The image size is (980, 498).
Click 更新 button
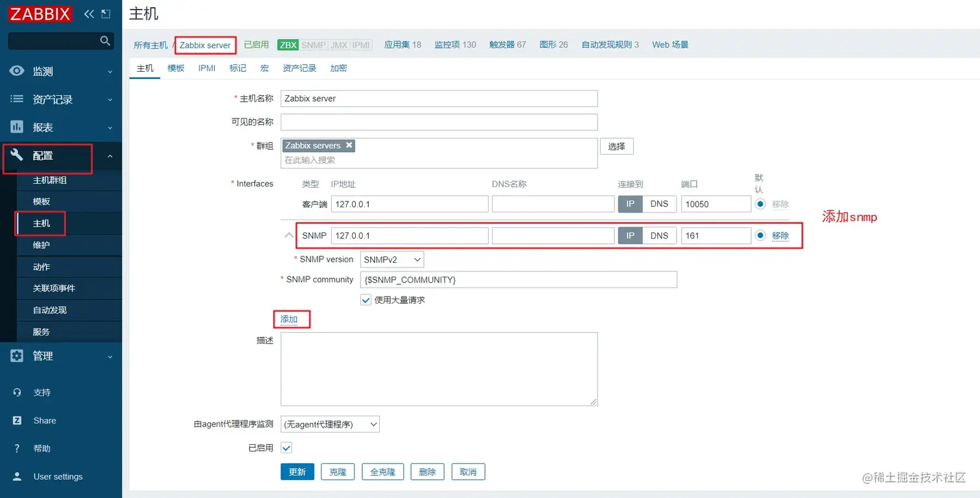tap(297, 471)
